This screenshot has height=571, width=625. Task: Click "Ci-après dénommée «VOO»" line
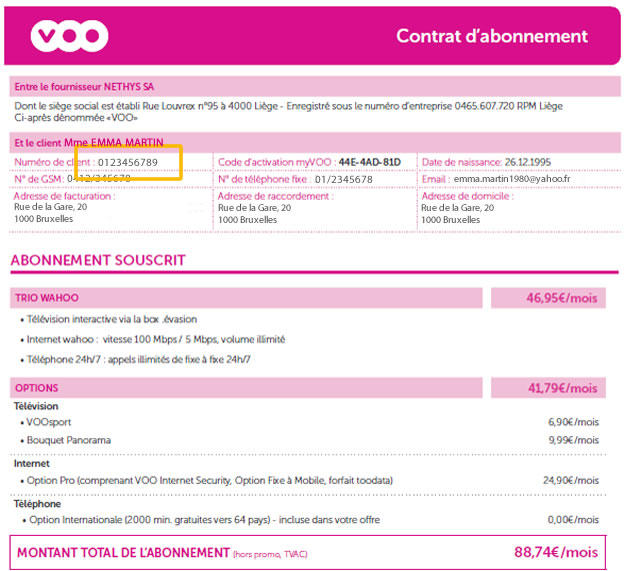(x=76, y=118)
